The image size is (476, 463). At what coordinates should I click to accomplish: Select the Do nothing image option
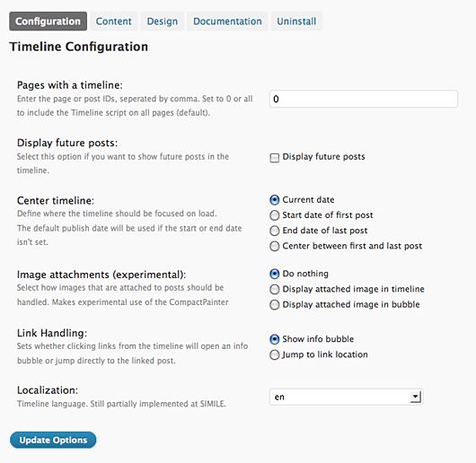275,274
